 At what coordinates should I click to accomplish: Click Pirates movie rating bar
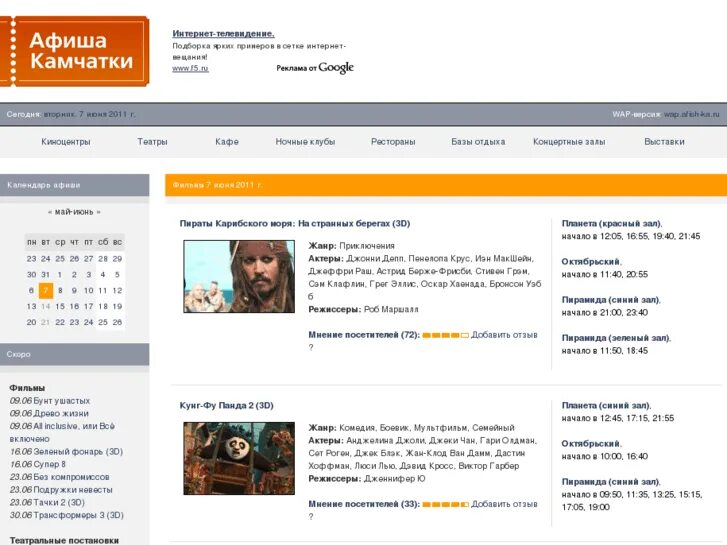[x=446, y=335]
